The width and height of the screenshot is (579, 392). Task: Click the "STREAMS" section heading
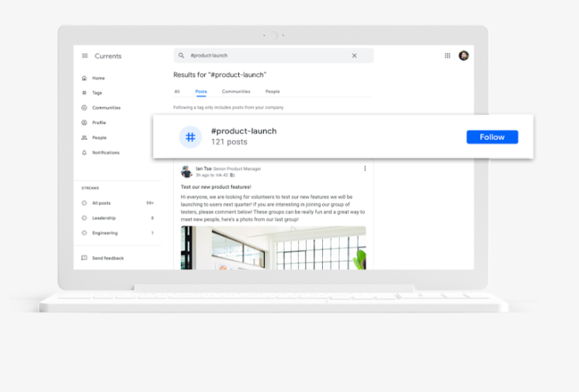click(90, 188)
